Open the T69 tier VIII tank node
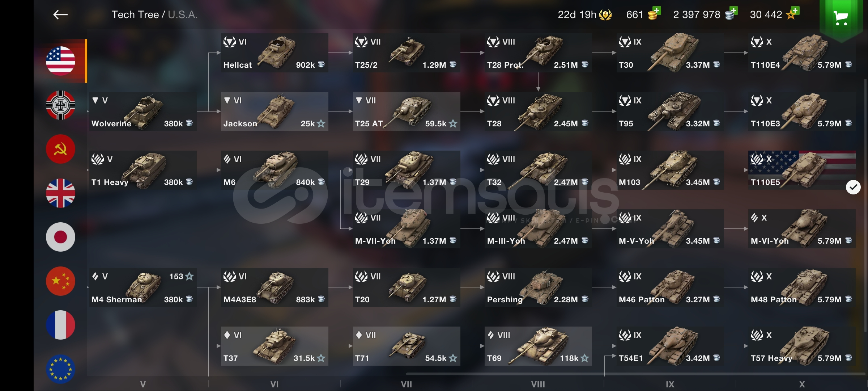The image size is (868, 391). point(538,346)
